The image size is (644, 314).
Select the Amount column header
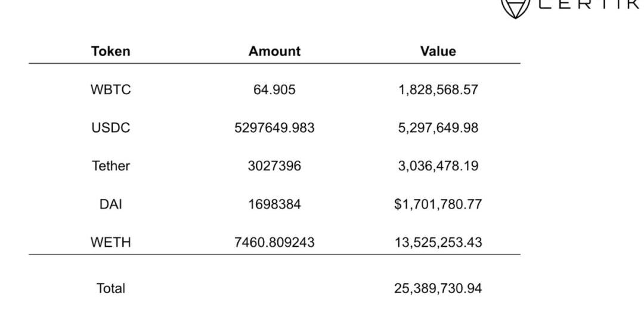point(274,51)
